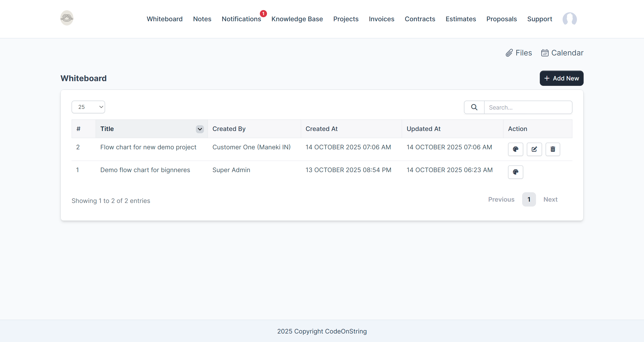The height and width of the screenshot is (342, 644).
Task: Go to Knowledge Base menu item
Action: coord(297,19)
